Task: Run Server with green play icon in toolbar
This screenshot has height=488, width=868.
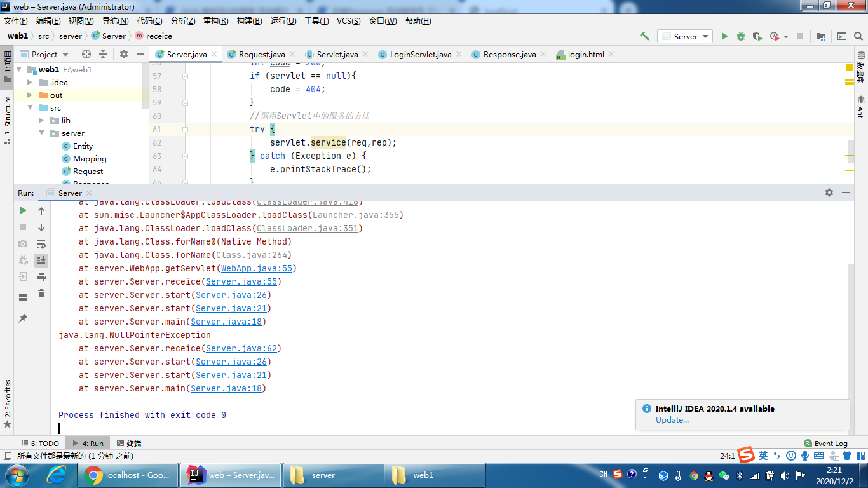Action: tap(724, 36)
